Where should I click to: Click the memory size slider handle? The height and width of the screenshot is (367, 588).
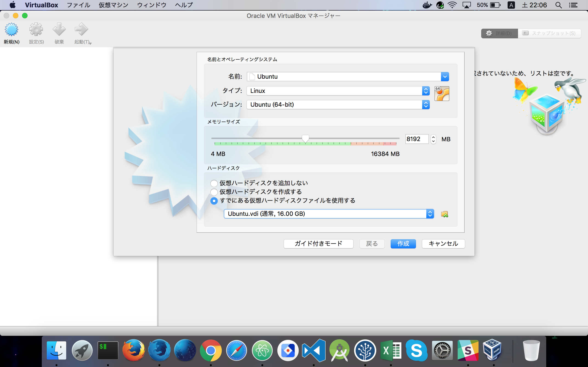click(305, 139)
